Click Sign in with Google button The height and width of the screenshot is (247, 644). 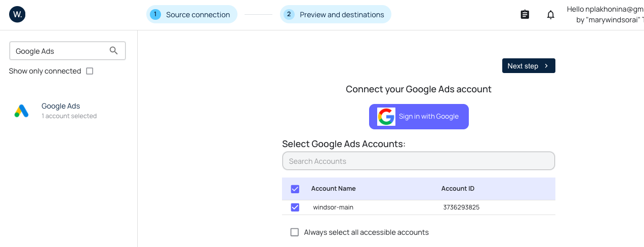click(419, 117)
